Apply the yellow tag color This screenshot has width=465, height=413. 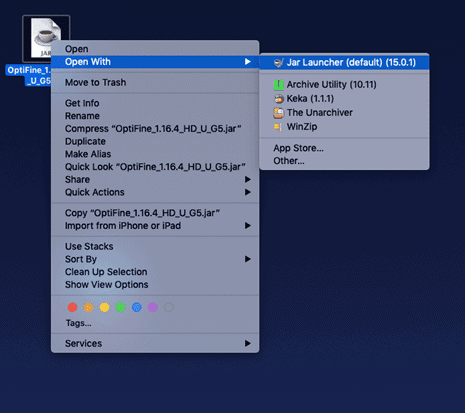[x=104, y=307]
